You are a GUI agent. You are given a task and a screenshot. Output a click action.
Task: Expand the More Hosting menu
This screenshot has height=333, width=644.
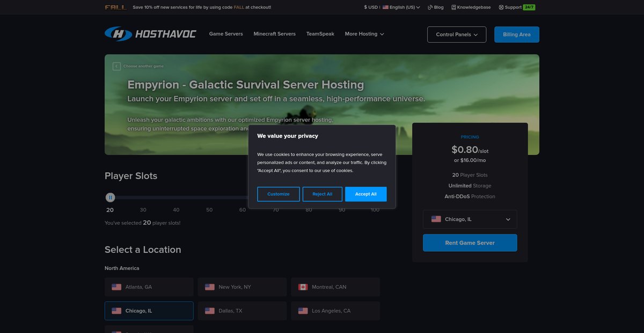point(364,34)
